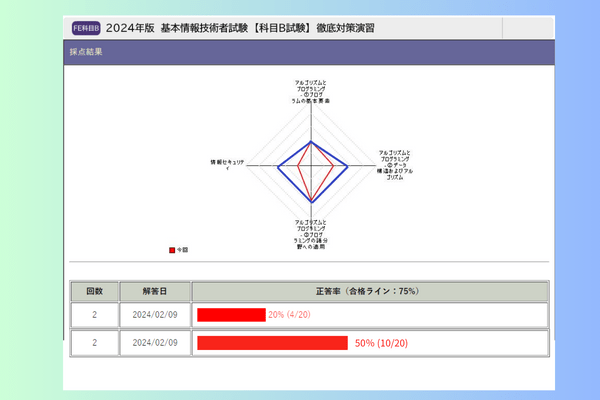Click the red 今回 legend marker
Screen dimensions: 600x400
[172, 249]
